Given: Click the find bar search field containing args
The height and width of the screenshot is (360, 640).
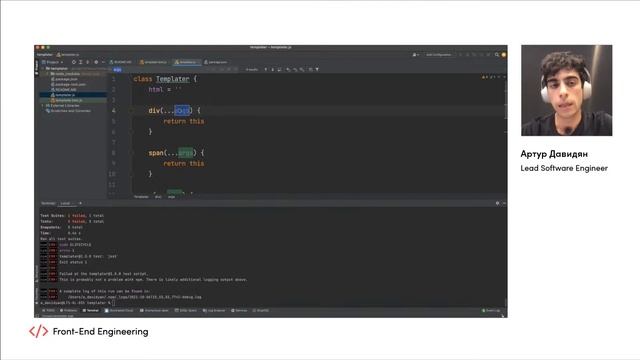Looking at the screenshot, I should 163,70.
